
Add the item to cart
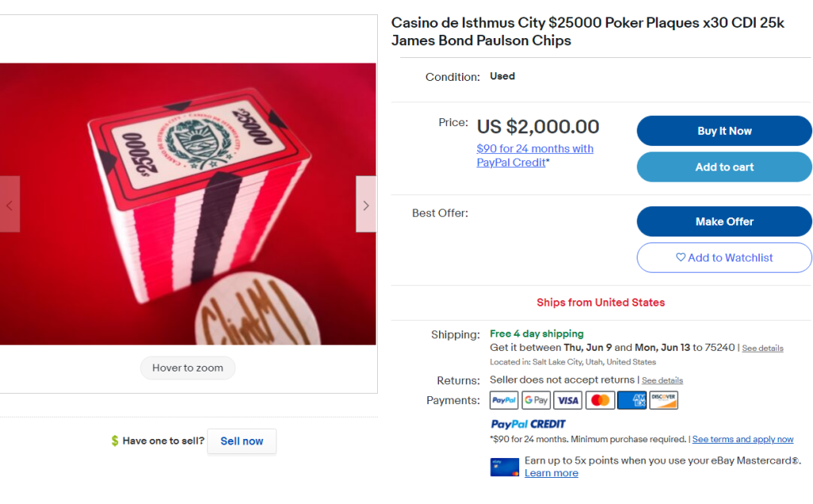tap(724, 167)
